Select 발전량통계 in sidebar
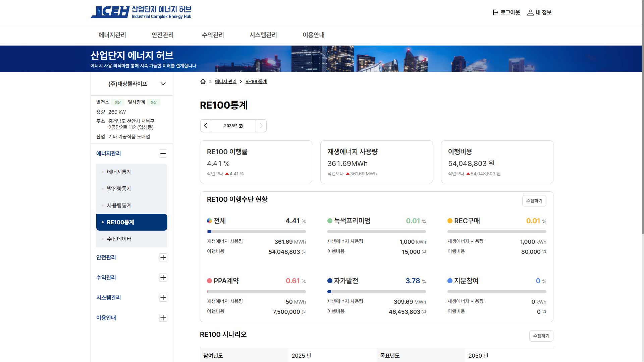This screenshot has height=362, width=644. click(119, 189)
